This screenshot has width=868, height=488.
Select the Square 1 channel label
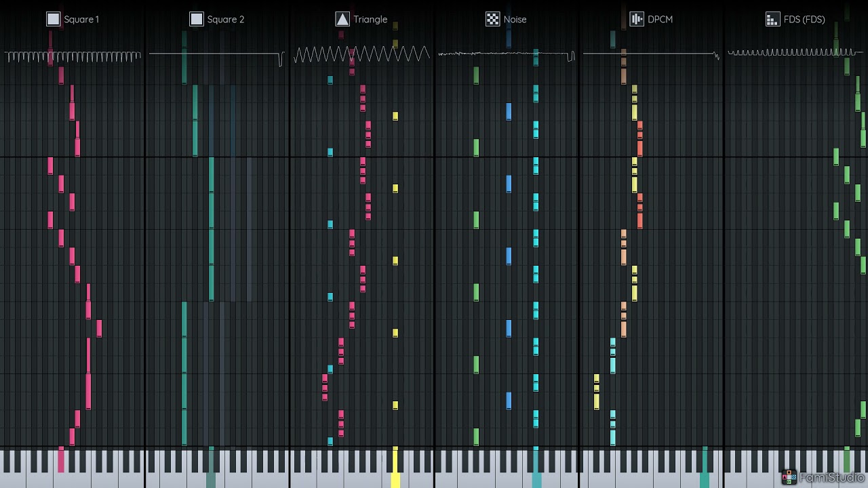point(81,19)
